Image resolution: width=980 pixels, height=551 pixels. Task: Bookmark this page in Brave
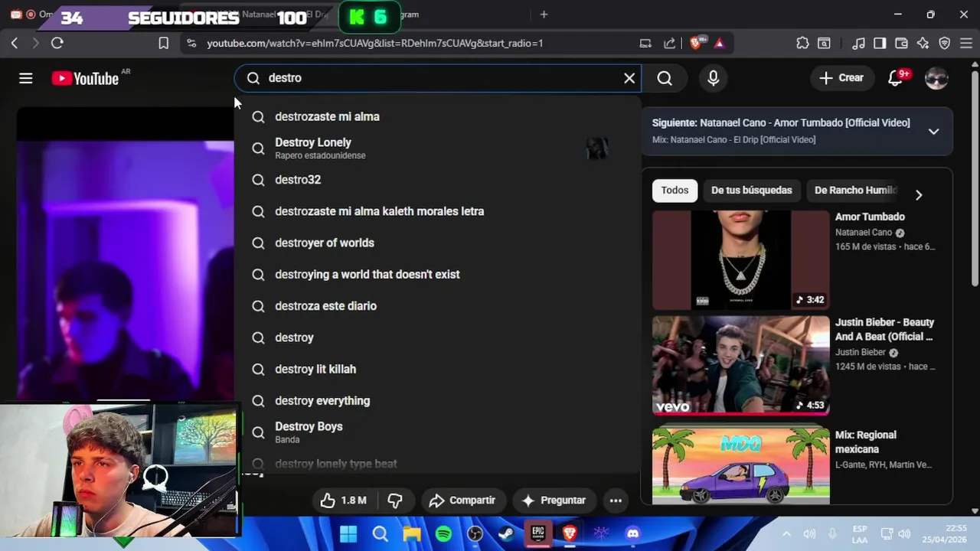pyautogui.click(x=164, y=43)
